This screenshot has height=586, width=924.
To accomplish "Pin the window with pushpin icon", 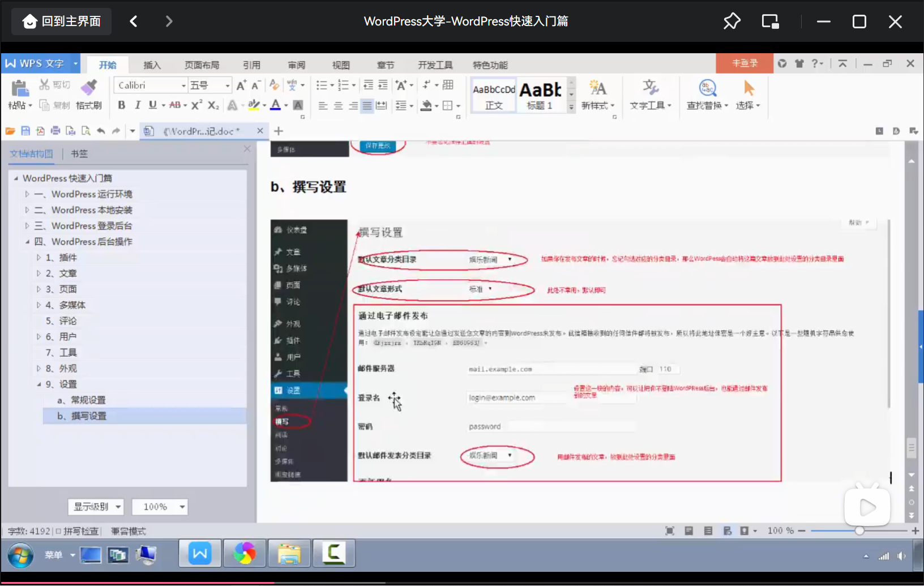I will pyautogui.click(x=731, y=22).
